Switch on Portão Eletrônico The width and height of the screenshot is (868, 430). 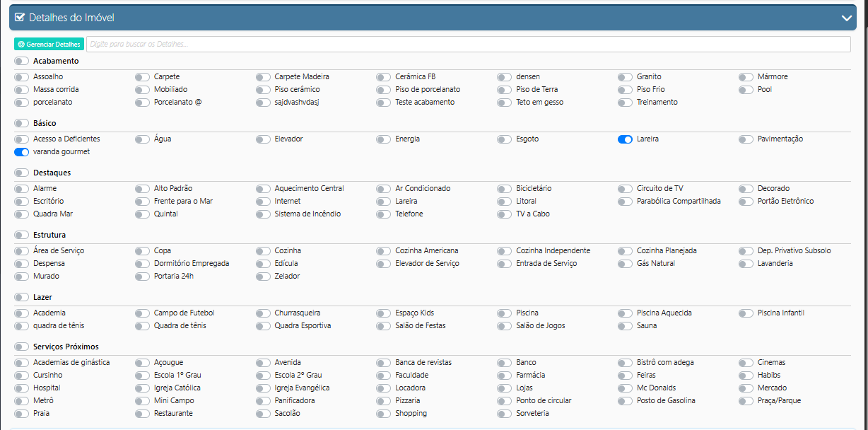coord(746,202)
